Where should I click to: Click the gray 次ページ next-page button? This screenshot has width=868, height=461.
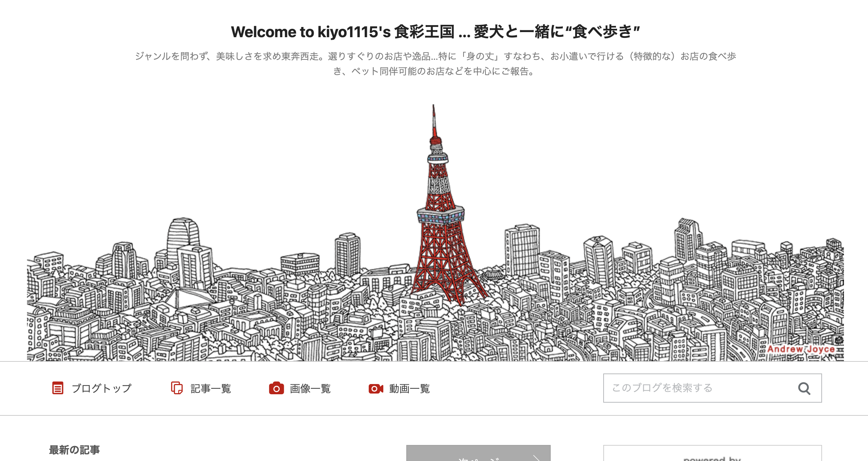click(x=478, y=453)
